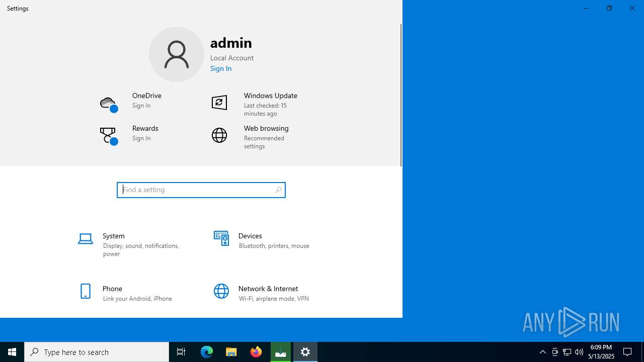This screenshot has width=644, height=362.
Task: Open the network tray icon
Action: coord(567,352)
